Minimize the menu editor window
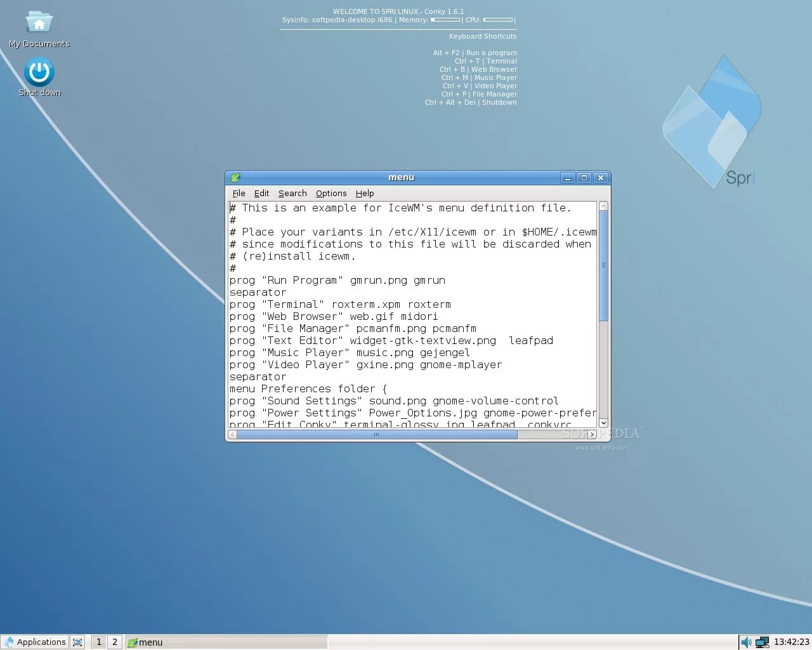The image size is (812, 650). [568, 178]
